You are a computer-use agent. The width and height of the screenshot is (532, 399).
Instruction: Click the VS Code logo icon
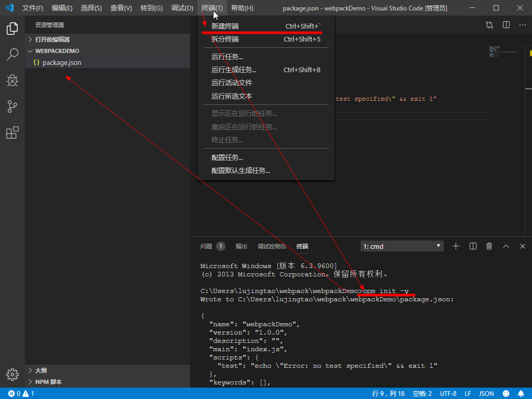tap(9, 8)
